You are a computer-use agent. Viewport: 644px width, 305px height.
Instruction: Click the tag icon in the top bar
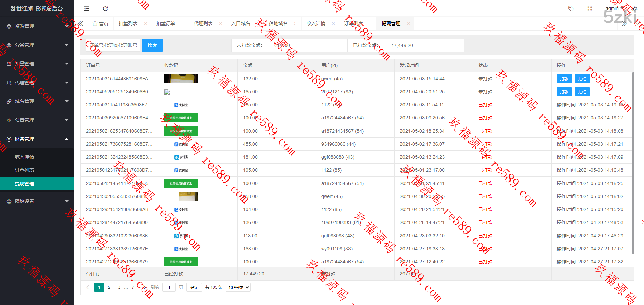(571, 9)
